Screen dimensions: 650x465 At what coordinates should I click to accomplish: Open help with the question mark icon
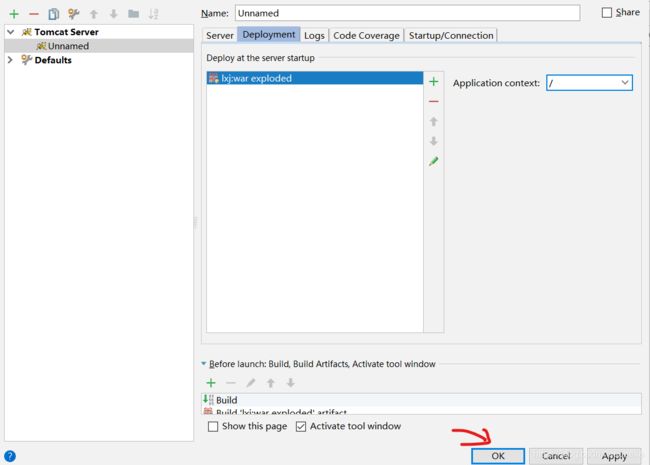point(10,456)
